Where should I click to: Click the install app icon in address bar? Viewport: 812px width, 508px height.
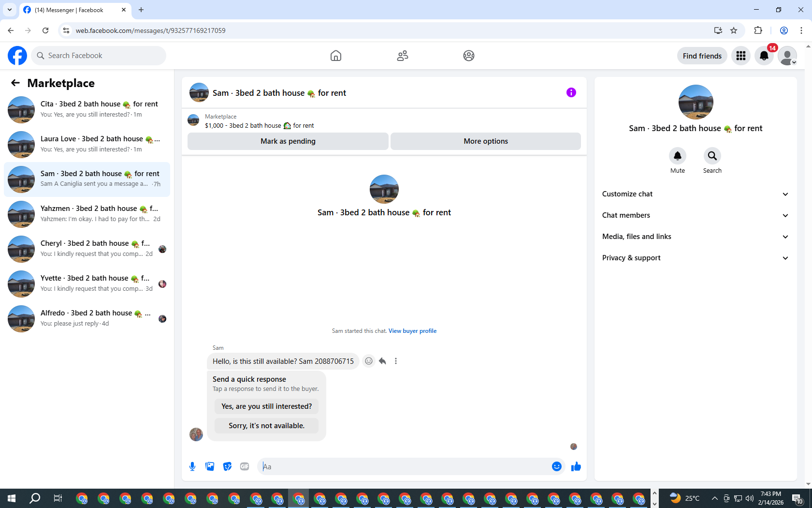718,30
